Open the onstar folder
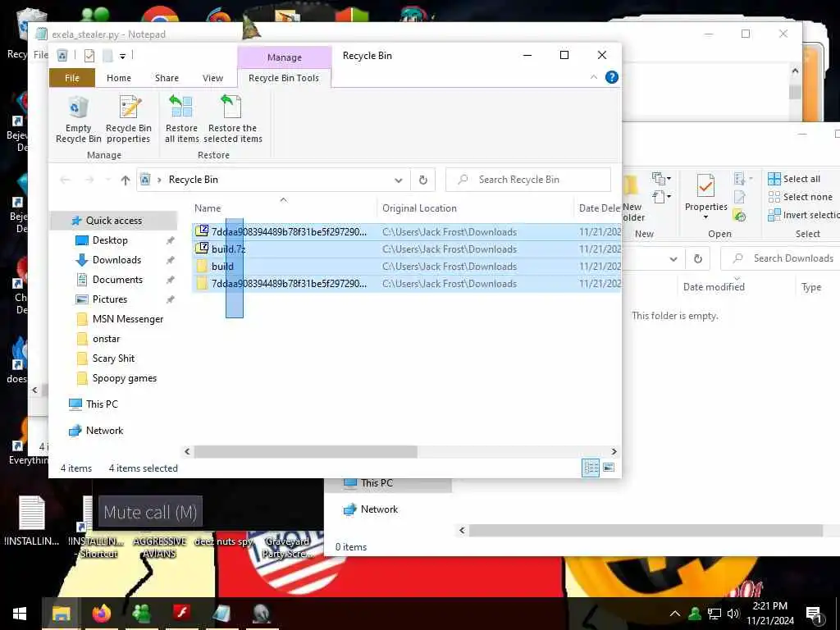This screenshot has width=840, height=630. tap(106, 339)
